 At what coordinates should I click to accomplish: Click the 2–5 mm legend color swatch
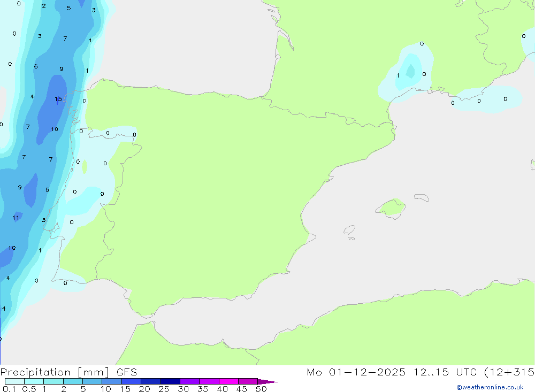point(73,381)
